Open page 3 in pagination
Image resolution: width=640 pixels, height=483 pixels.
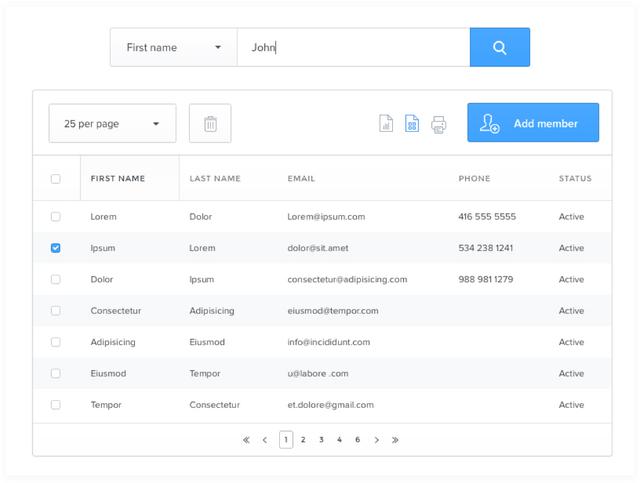pos(321,440)
